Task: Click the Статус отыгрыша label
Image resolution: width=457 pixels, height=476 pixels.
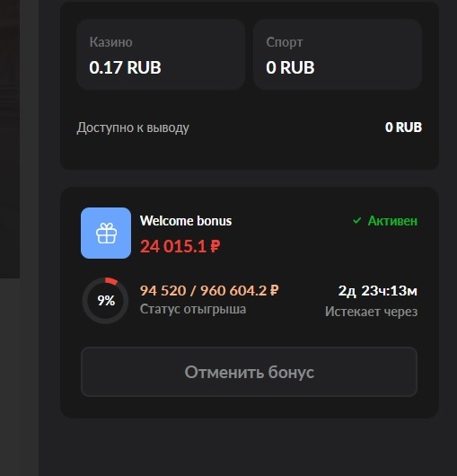Action: point(193,309)
